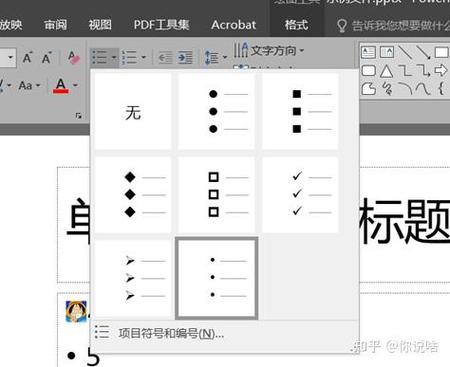Viewport: 450px width, 367px height.
Task: Click the Tell Me search box
Action: (393, 25)
